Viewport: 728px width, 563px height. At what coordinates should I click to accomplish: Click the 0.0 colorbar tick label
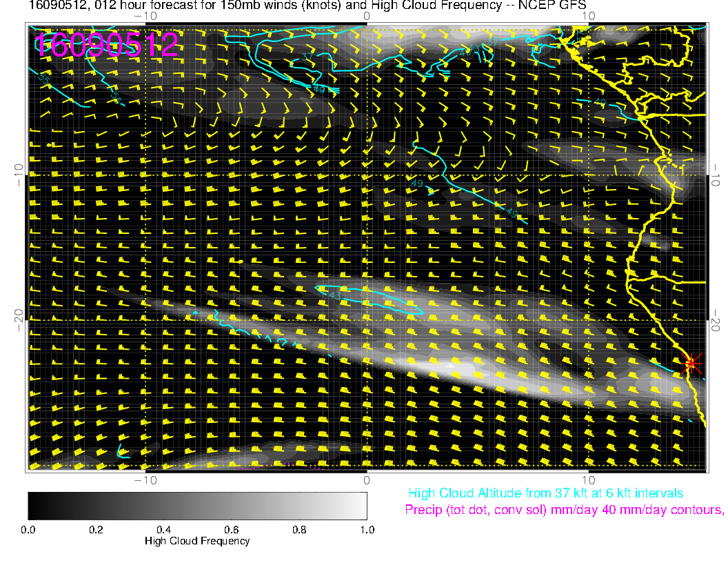[28, 530]
